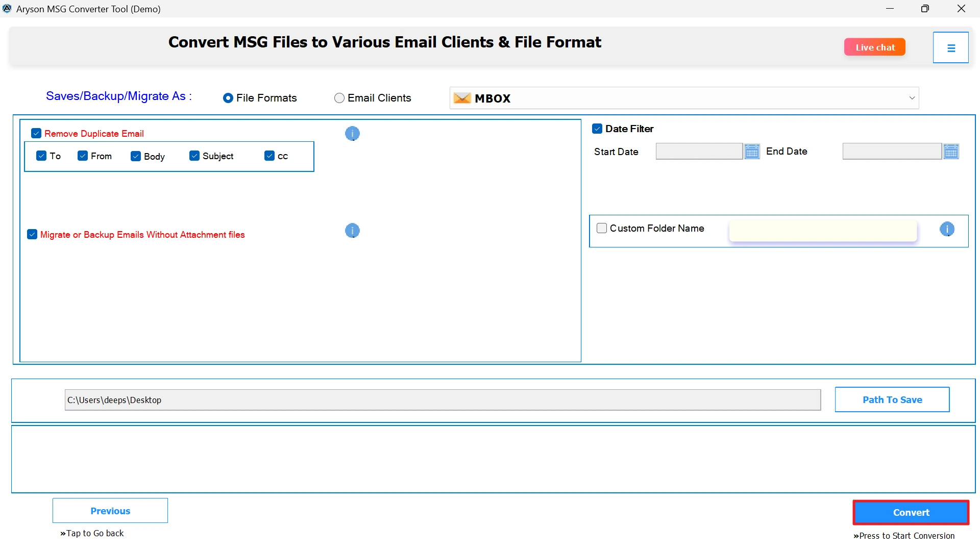The height and width of the screenshot is (551, 980).
Task: Click the Aryson app logo icon
Action: coord(7,9)
